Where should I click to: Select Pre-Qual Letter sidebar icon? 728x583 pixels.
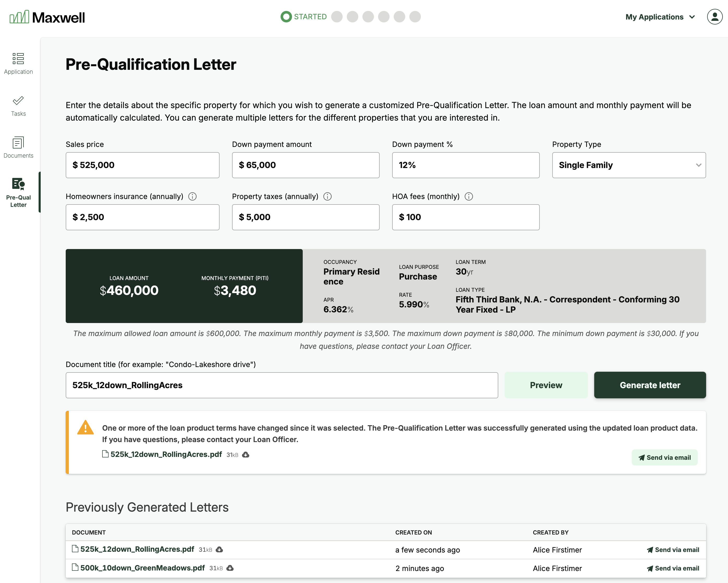pos(18,184)
